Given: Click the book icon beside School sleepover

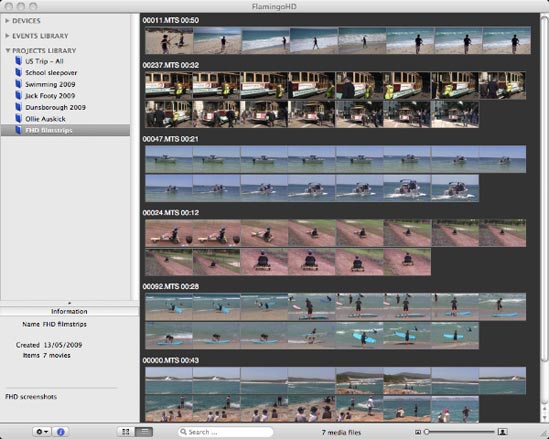Looking at the screenshot, I should [x=18, y=72].
